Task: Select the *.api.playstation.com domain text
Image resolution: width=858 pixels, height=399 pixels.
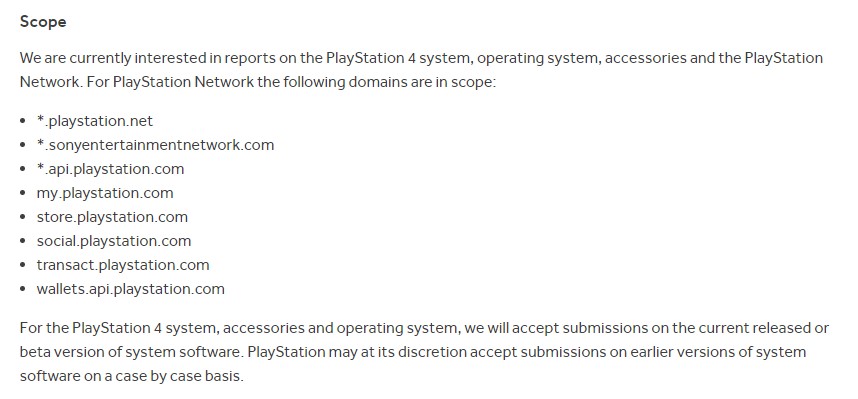Action: [x=111, y=169]
